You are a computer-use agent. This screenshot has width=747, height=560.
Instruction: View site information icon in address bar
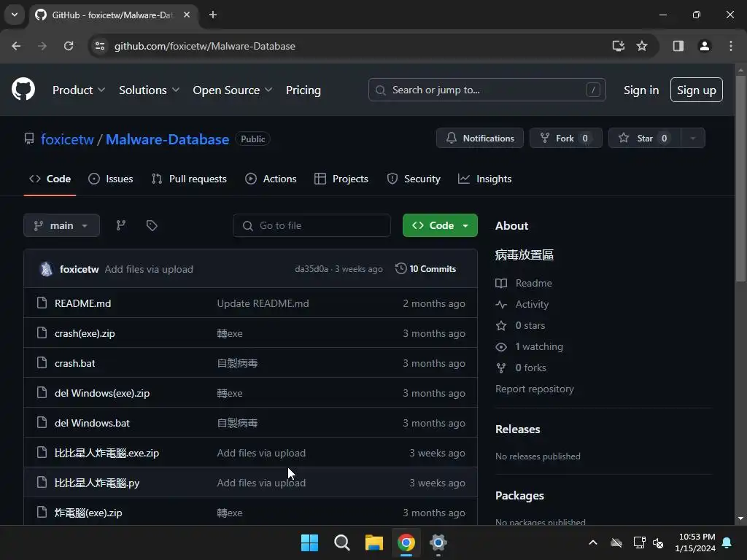pyautogui.click(x=100, y=46)
